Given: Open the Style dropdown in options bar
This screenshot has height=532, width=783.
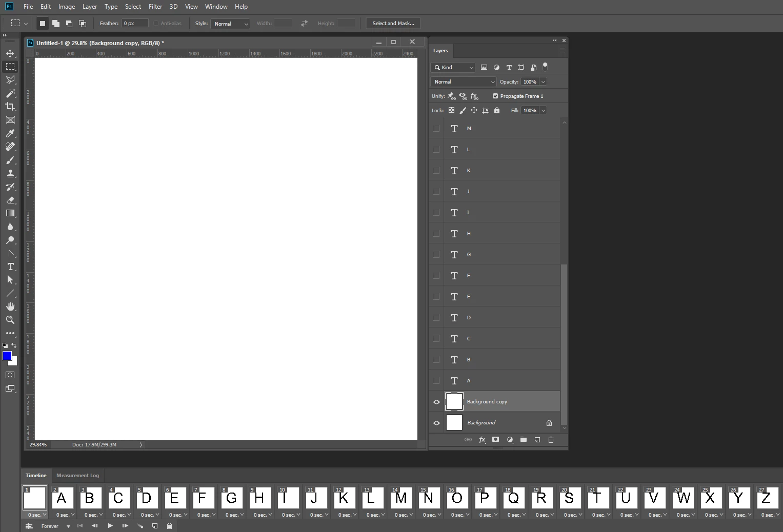Looking at the screenshot, I should point(230,24).
